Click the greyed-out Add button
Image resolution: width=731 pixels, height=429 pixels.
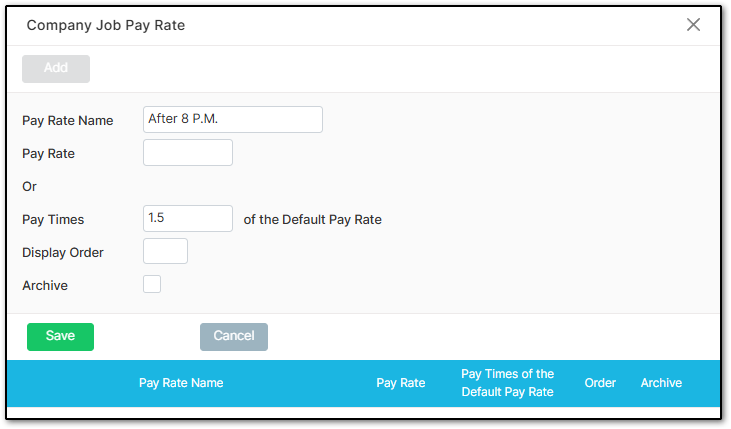(56, 69)
